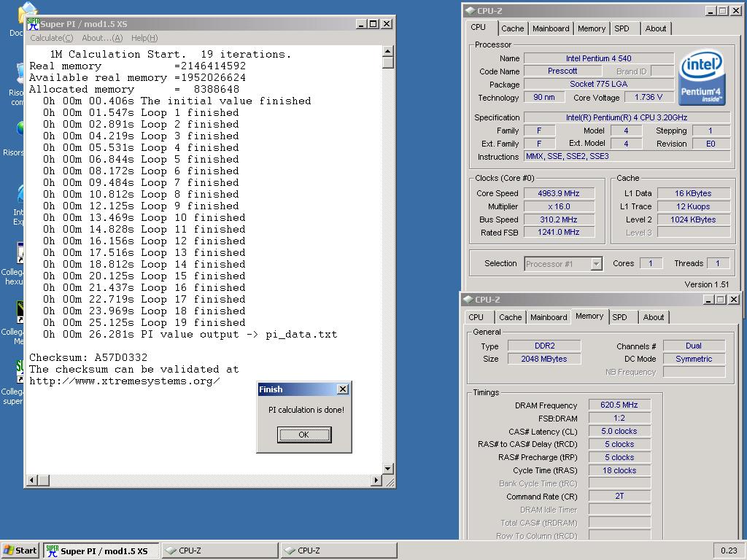Click the Super PI title bar icon
Image resolution: width=747 pixels, height=560 pixels.
pos(33,24)
